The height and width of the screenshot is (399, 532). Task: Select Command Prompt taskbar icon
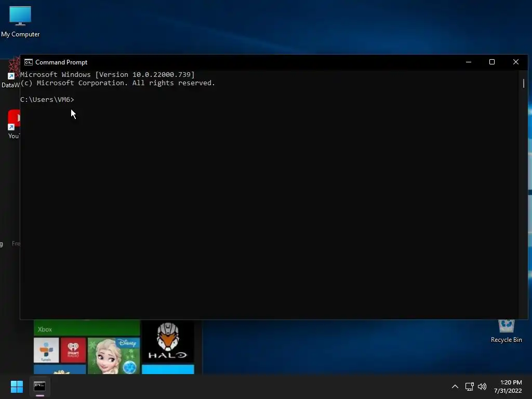[x=39, y=387]
